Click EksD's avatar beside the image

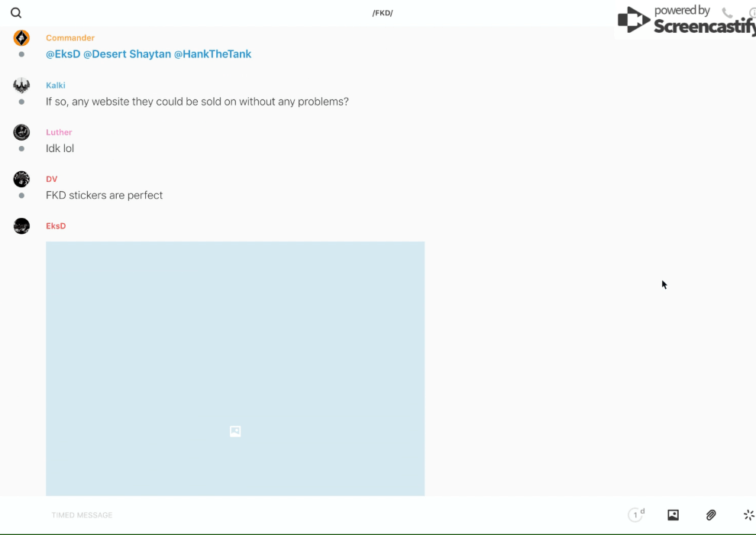21,226
